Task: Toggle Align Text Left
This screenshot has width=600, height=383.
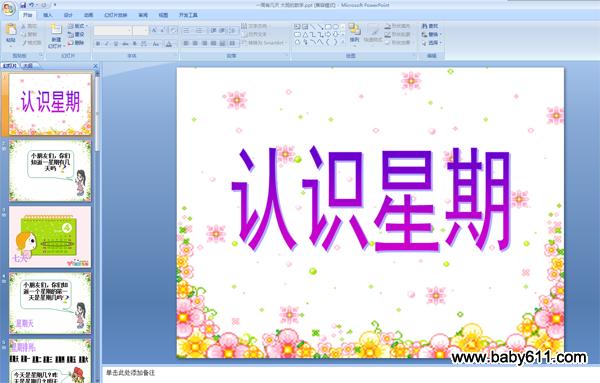Action: 186,43
